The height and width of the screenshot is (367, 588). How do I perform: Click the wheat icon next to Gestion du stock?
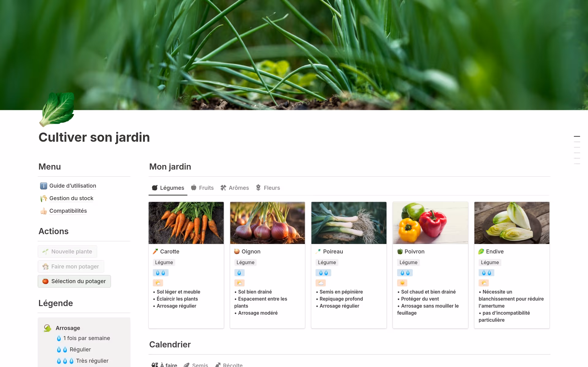[x=43, y=198]
